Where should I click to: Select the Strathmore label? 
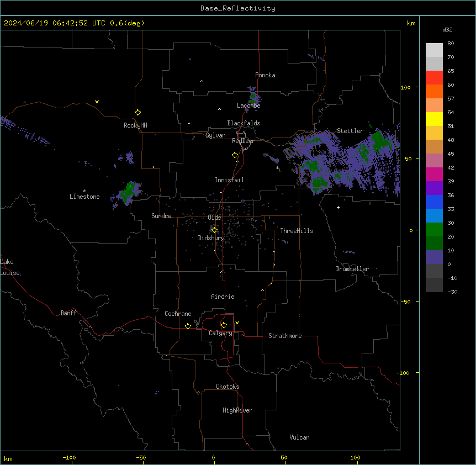[x=285, y=336]
